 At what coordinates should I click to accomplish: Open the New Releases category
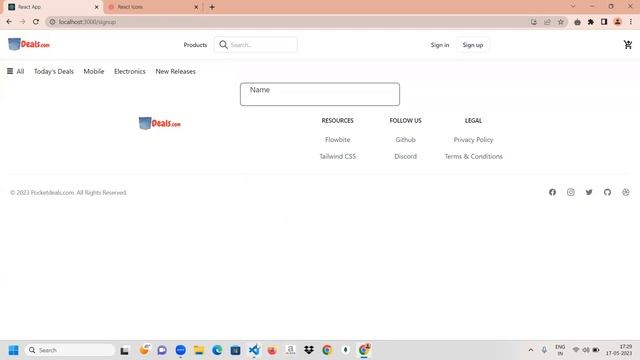pyautogui.click(x=176, y=71)
